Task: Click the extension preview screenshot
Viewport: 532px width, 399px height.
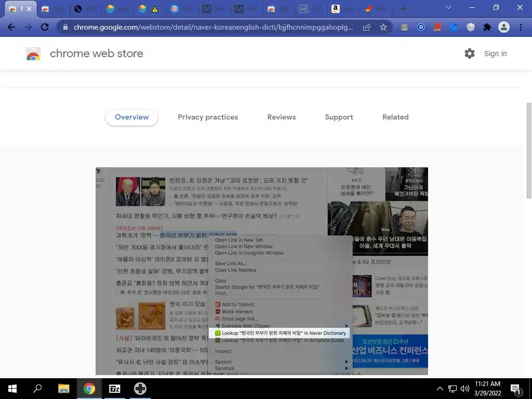Action: tap(262, 271)
